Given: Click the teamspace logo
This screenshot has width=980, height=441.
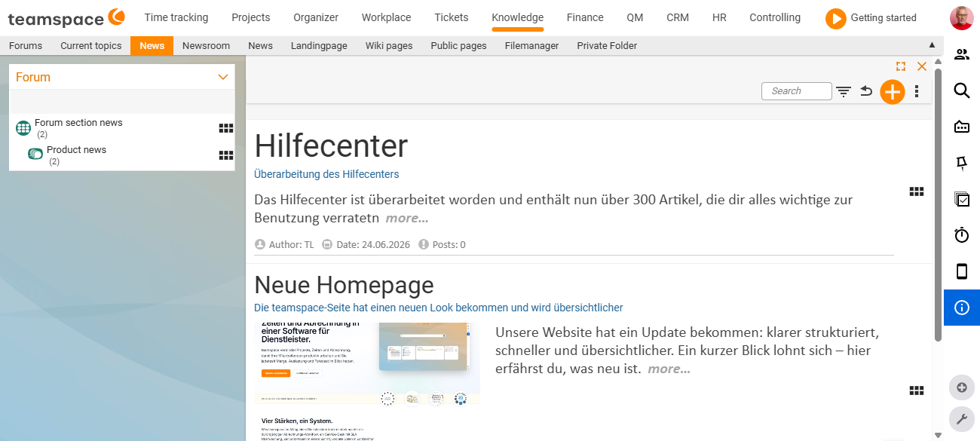Looking at the screenshot, I should pyautogui.click(x=66, y=17).
